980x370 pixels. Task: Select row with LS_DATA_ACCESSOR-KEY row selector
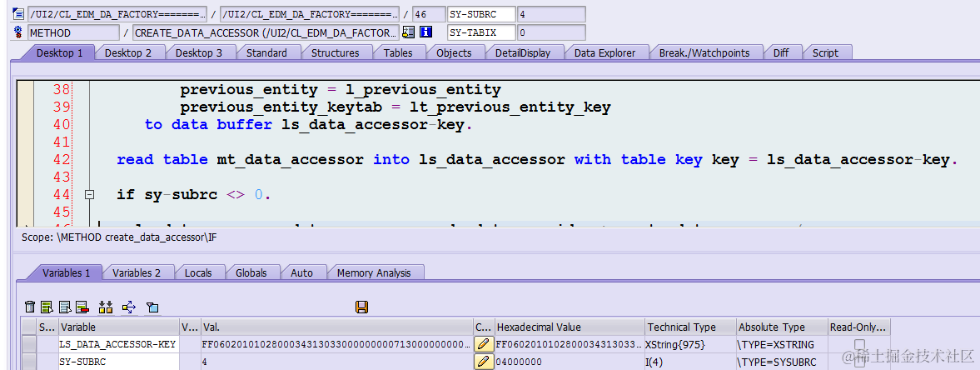click(29, 344)
